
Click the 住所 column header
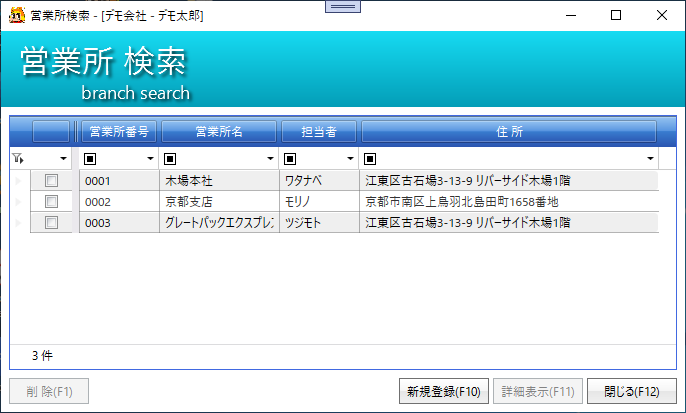pos(509,131)
